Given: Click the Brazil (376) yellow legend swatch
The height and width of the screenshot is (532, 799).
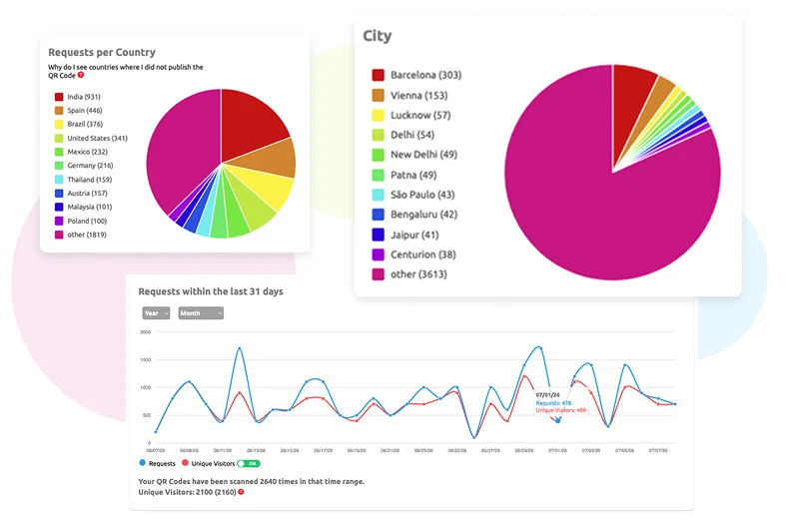Looking at the screenshot, I should point(59,124).
